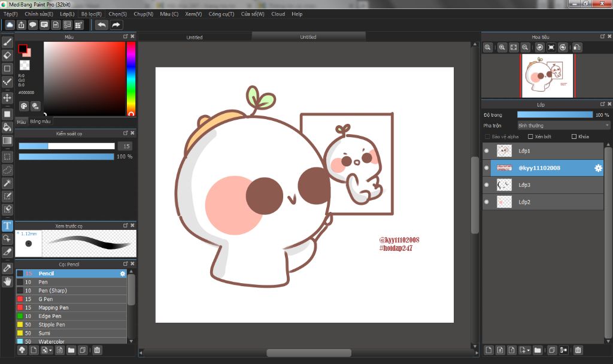The width and height of the screenshot is (613, 364).
Task: Tick the Bảo vệ alpha checkbox
Action: pos(487,136)
